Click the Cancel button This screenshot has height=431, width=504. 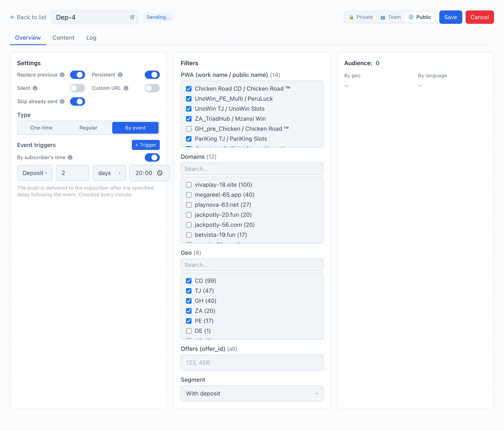point(479,17)
